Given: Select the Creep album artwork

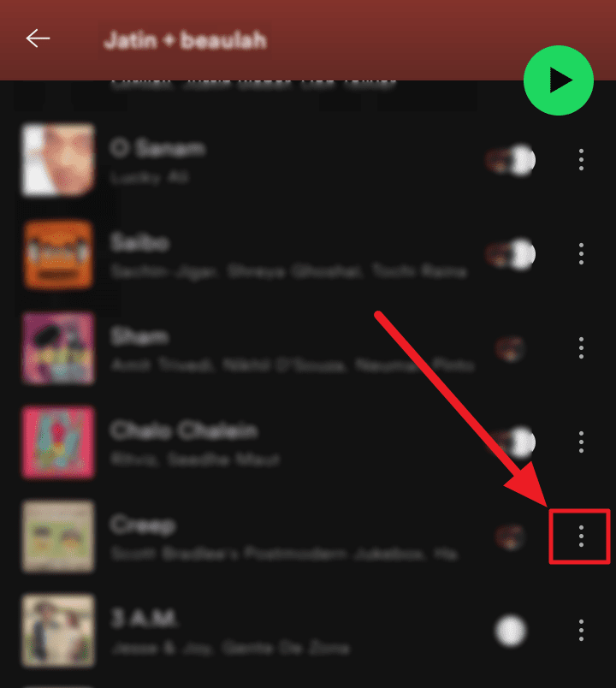Looking at the screenshot, I should [x=58, y=537].
